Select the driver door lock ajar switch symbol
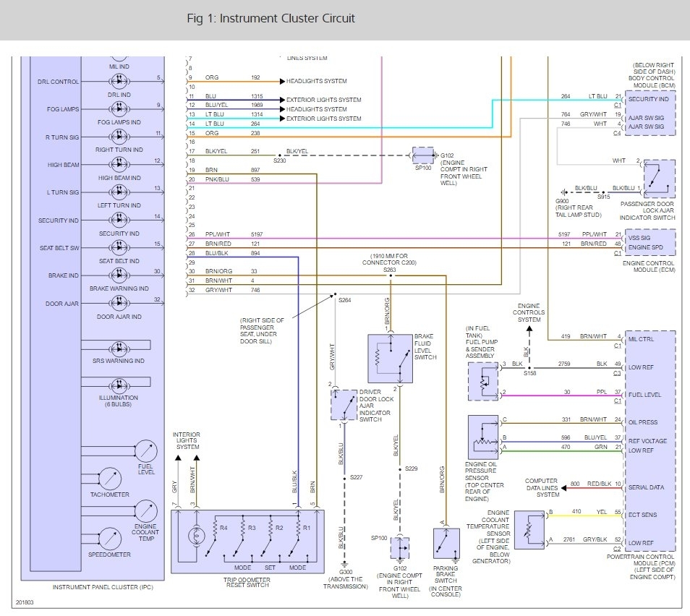This screenshot has height=616, width=690. pos(344,405)
